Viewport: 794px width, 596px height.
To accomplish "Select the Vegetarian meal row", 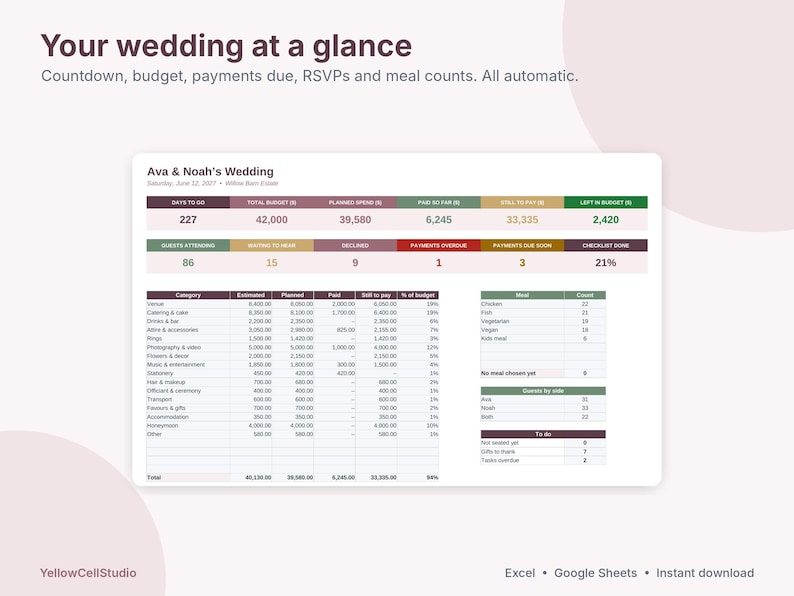I will 543,321.
